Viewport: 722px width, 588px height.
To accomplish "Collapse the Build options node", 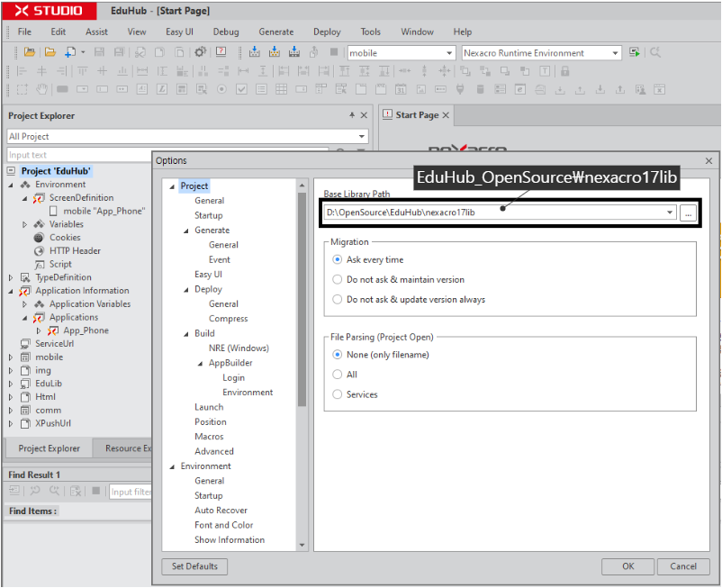I will point(186,334).
